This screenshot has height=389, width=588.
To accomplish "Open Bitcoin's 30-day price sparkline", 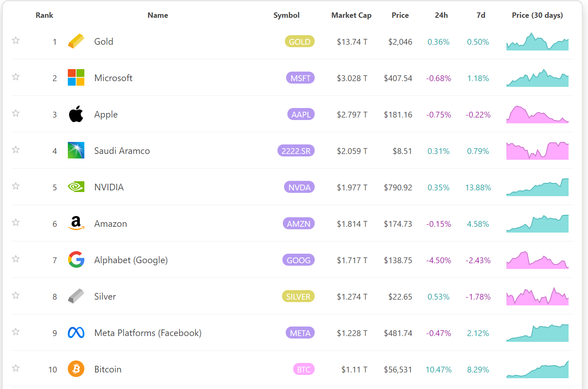I will click(538, 369).
